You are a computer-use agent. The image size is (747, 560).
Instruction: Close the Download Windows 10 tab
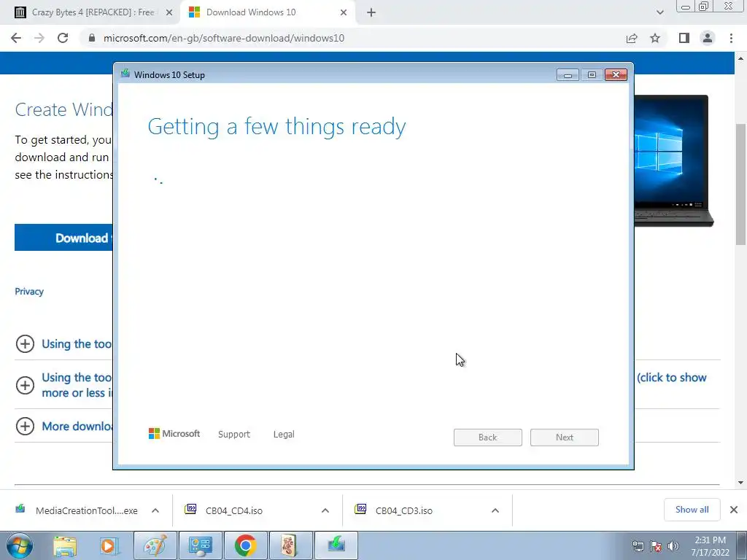click(x=344, y=13)
